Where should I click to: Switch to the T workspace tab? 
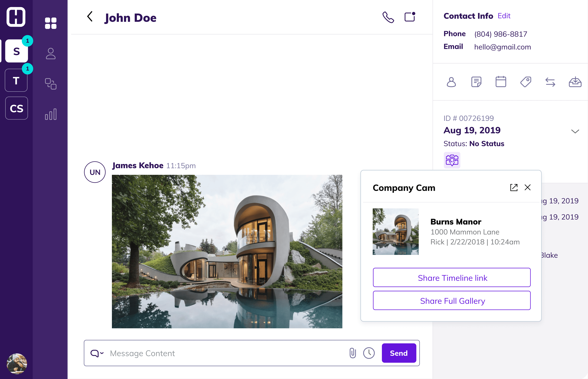click(x=16, y=81)
